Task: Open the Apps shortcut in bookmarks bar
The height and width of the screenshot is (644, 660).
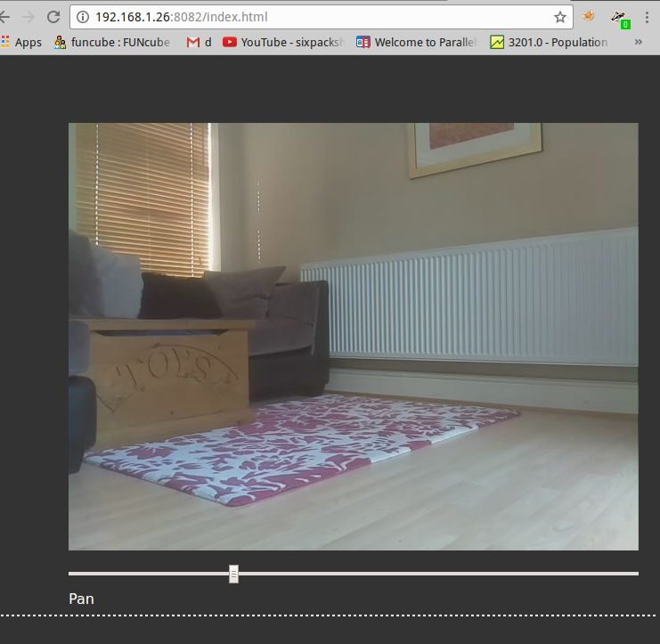Action: tap(21, 42)
